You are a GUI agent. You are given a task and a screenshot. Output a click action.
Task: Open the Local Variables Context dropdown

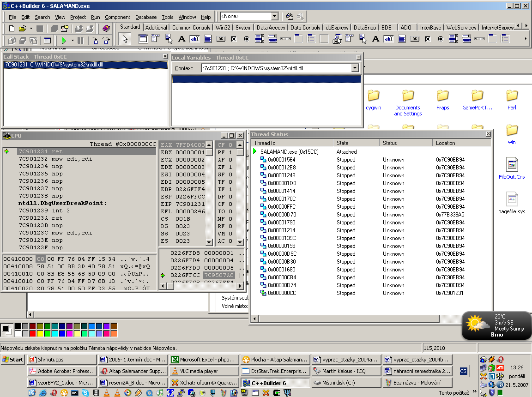tap(355, 68)
